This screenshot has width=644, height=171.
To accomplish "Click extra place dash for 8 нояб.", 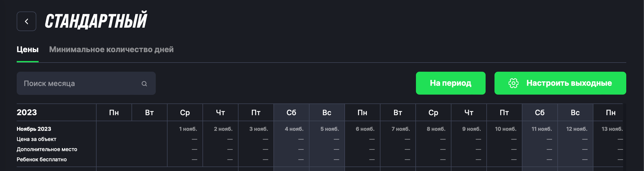I will 443,149.
